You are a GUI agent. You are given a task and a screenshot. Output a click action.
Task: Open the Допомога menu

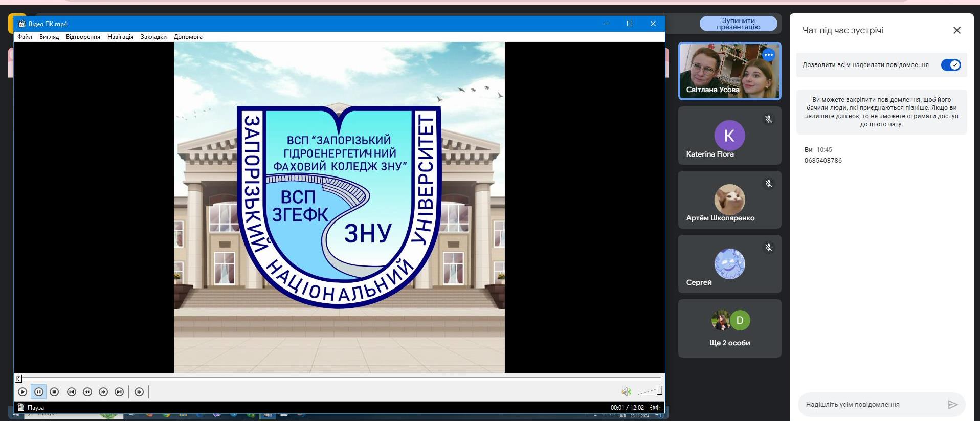pyautogui.click(x=188, y=37)
